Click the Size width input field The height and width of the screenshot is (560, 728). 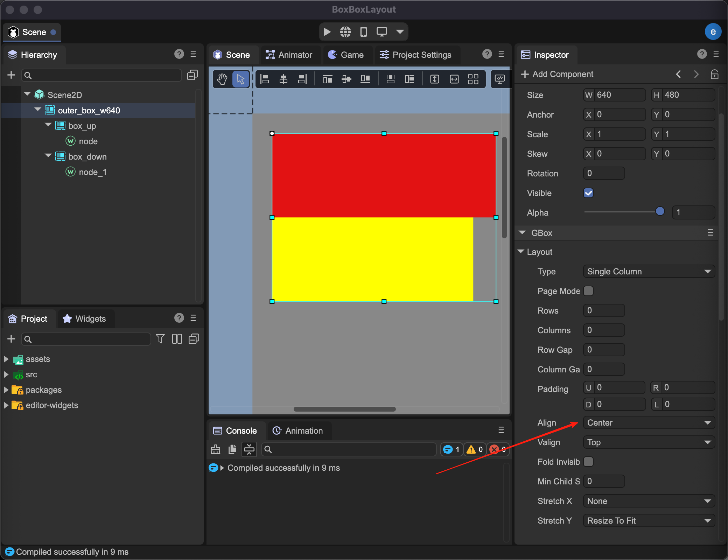click(619, 95)
